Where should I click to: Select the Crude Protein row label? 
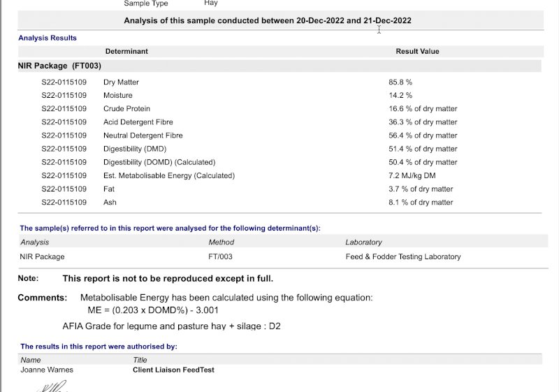point(126,109)
